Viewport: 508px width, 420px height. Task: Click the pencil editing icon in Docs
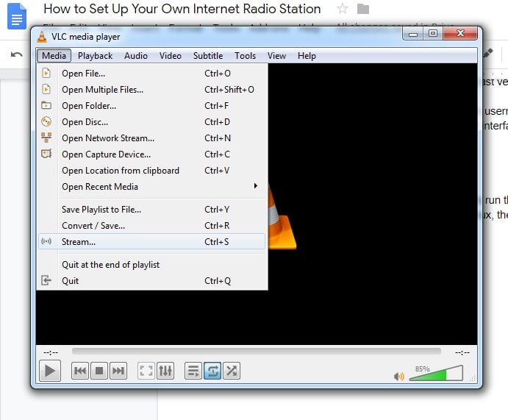click(488, 53)
